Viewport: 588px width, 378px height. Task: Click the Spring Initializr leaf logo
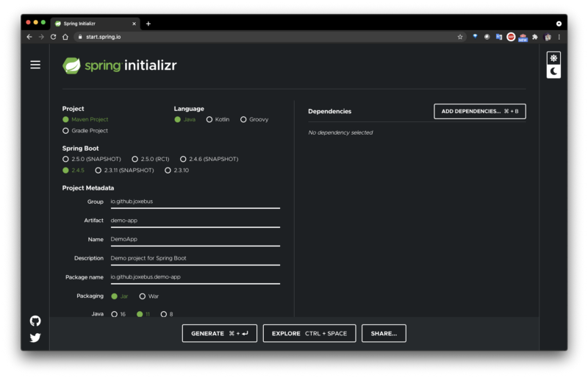[71, 65]
